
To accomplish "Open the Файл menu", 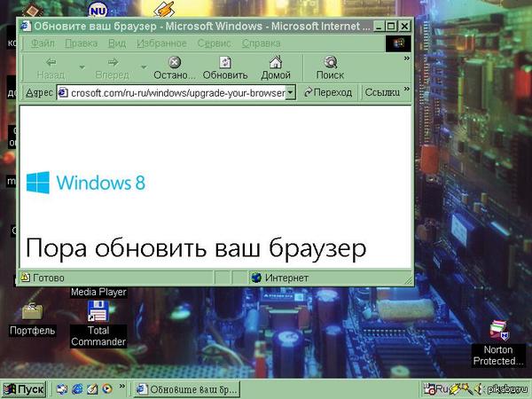I will (43, 43).
